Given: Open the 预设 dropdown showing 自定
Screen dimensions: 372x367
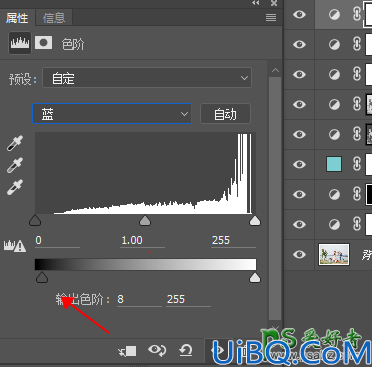Looking at the screenshot, I should (147, 78).
